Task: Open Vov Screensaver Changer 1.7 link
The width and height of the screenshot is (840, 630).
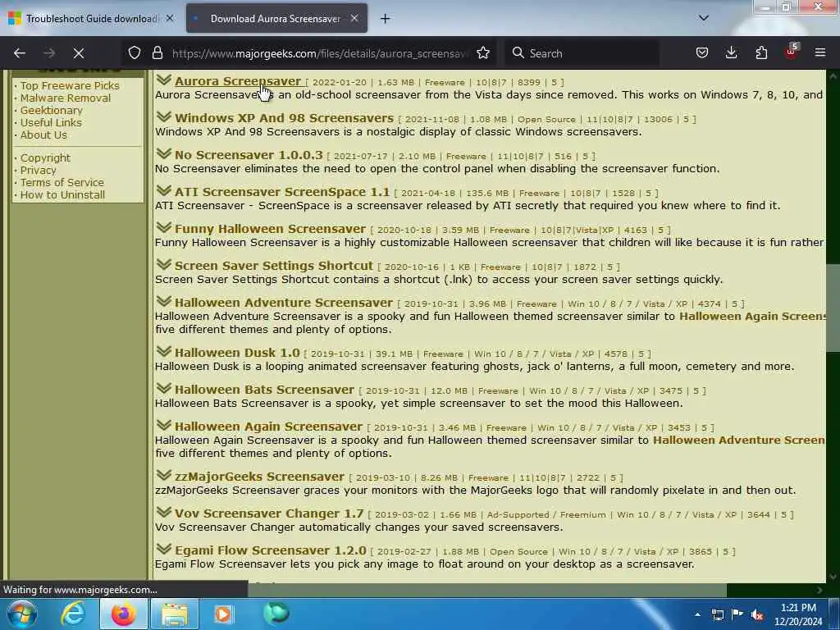Action: tap(269, 514)
